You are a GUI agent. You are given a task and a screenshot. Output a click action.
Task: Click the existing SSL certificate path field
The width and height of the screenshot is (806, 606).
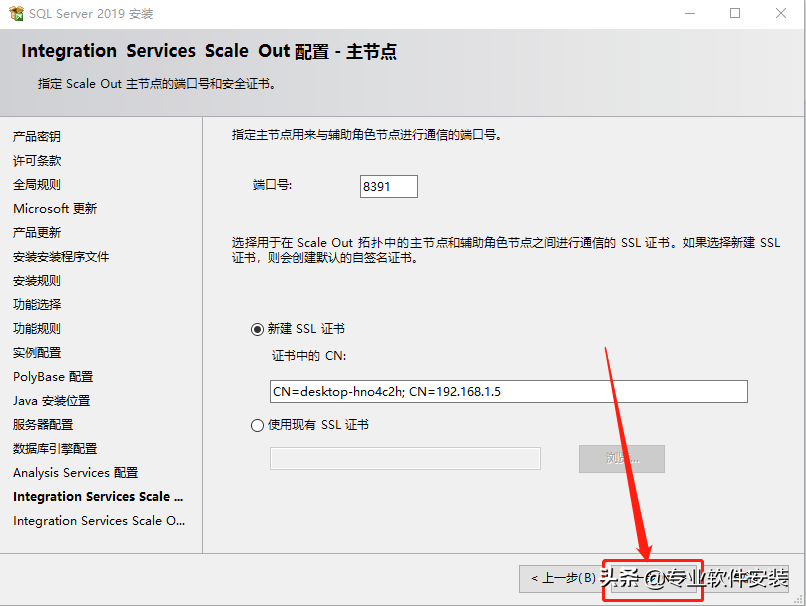pos(405,458)
